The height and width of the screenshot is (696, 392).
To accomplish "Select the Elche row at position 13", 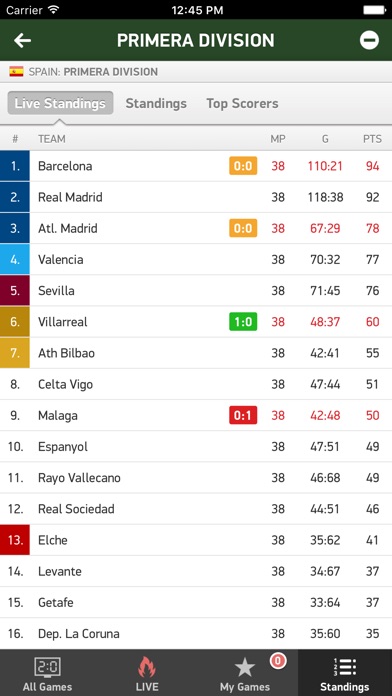I will point(196,540).
